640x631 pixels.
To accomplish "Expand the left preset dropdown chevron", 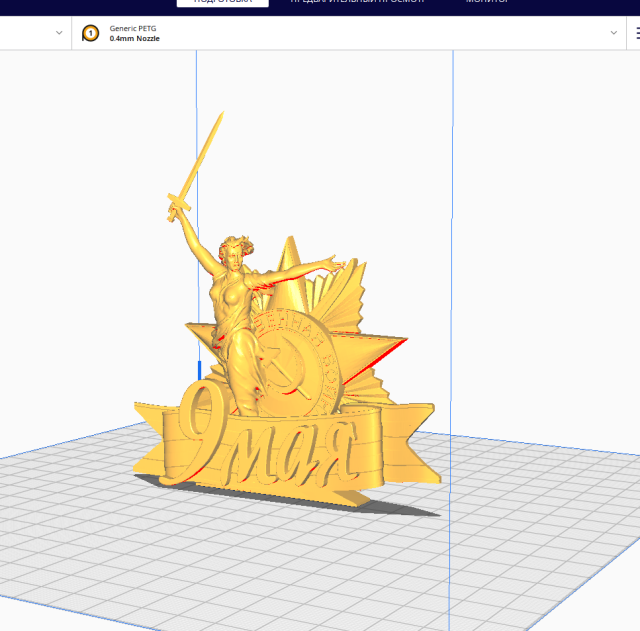I will point(59,33).
